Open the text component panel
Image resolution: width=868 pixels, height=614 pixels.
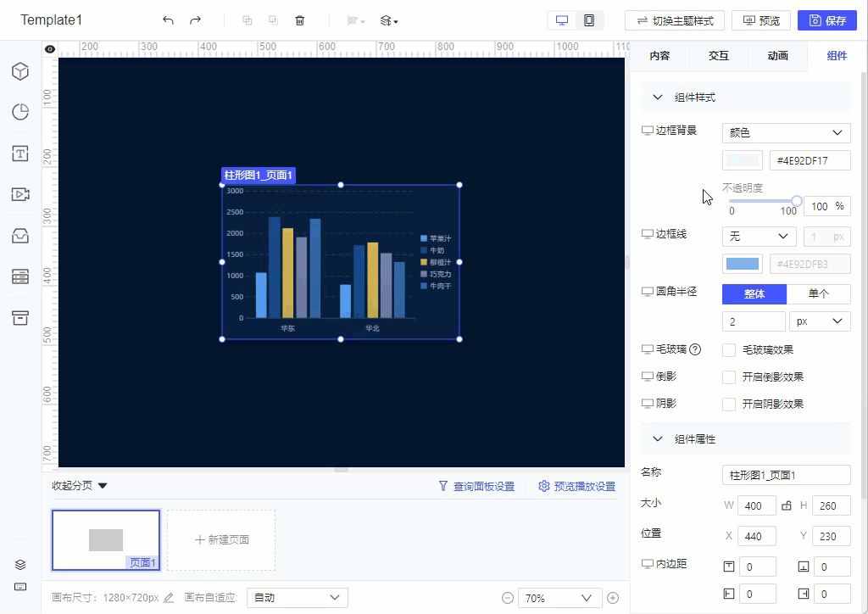click(19, 153)
